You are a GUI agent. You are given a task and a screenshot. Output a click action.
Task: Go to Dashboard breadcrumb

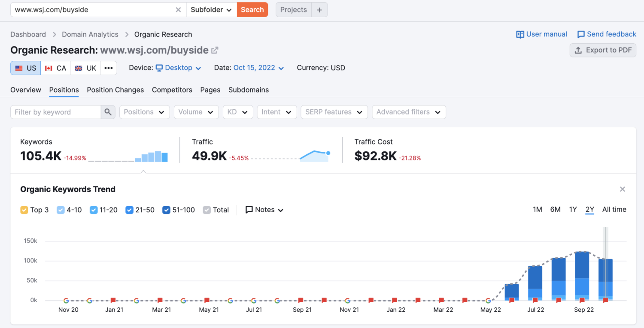[28, 34]
